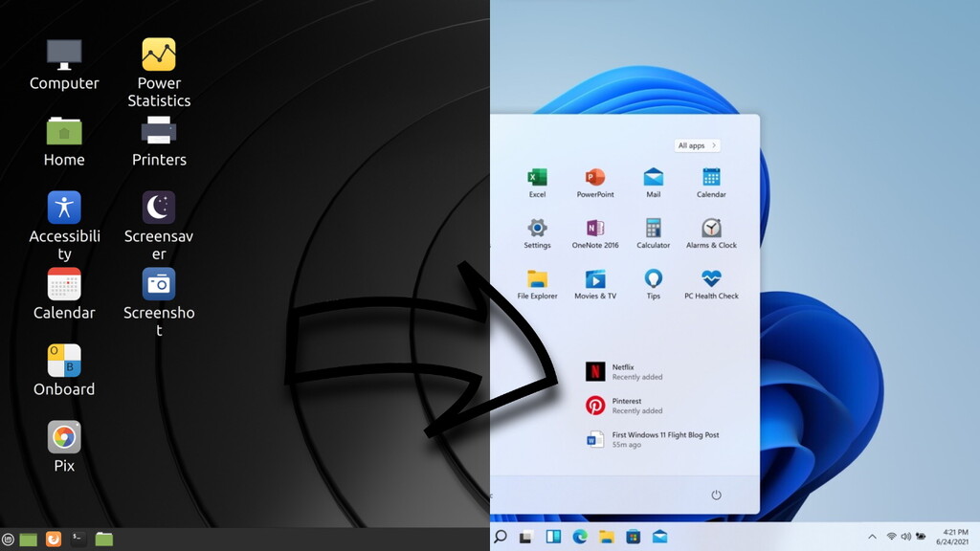Click the Search icon on the taskbar

pos(499,538)
